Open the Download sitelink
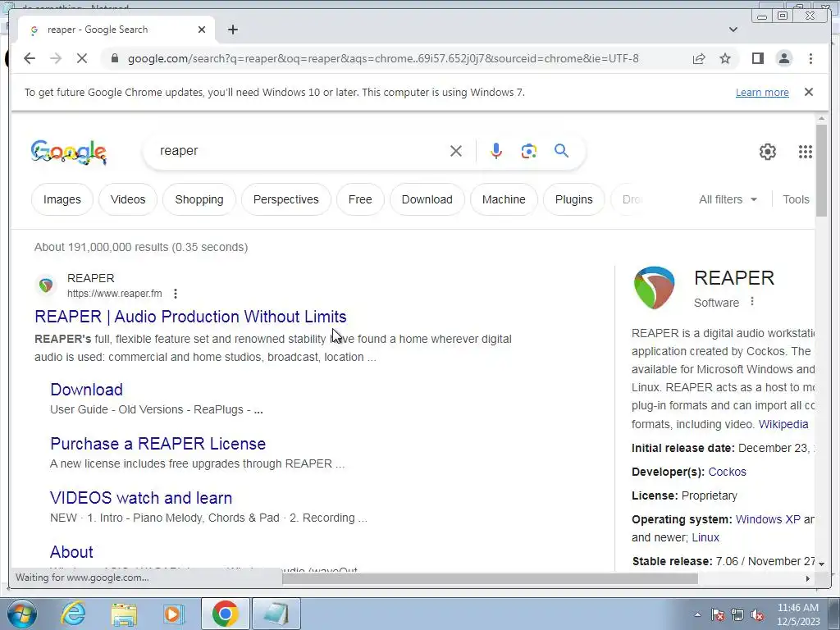 (x=86, y=390)
